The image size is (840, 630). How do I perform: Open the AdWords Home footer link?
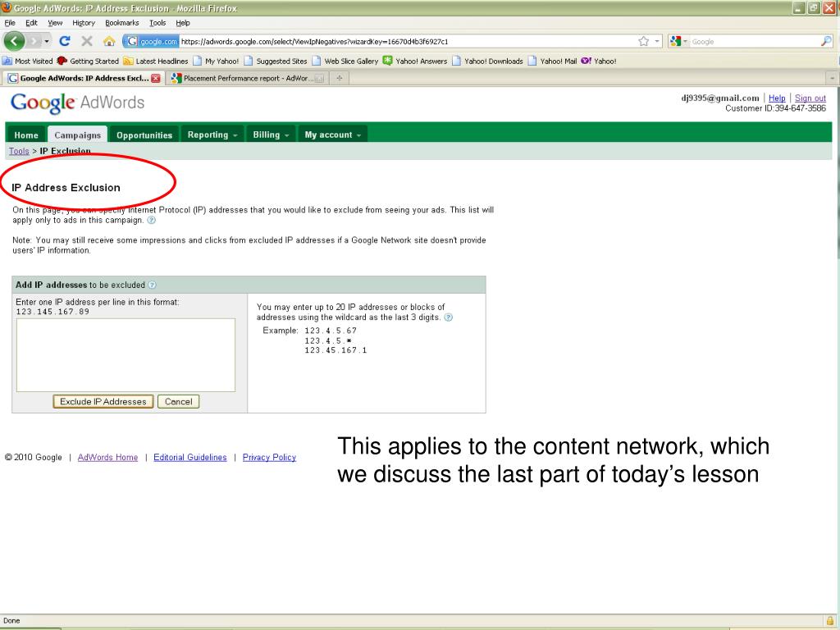click(107, 458)
